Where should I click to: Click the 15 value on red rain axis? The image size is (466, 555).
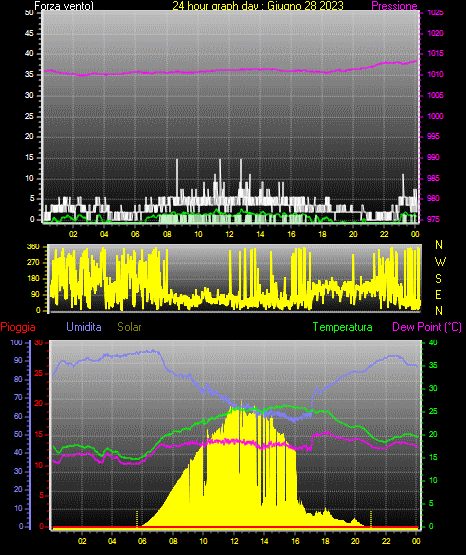click(x=39, y=434)
